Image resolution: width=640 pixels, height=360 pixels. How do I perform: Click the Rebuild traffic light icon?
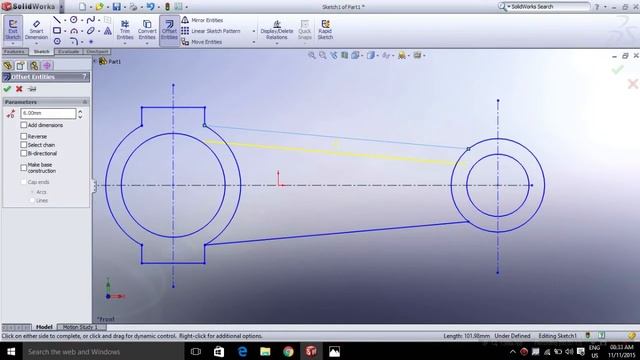tap(167, 7)
